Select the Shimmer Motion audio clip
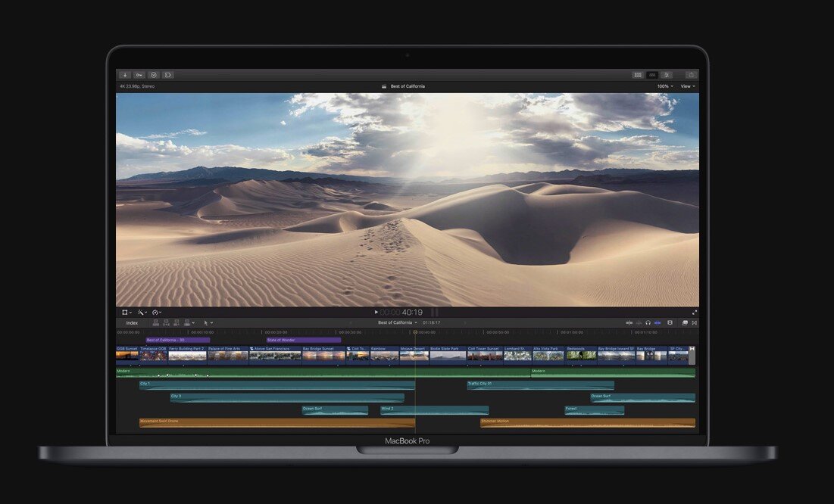Image resolution: width=834 pixels, height=504 pixels. tap(588, 423)
